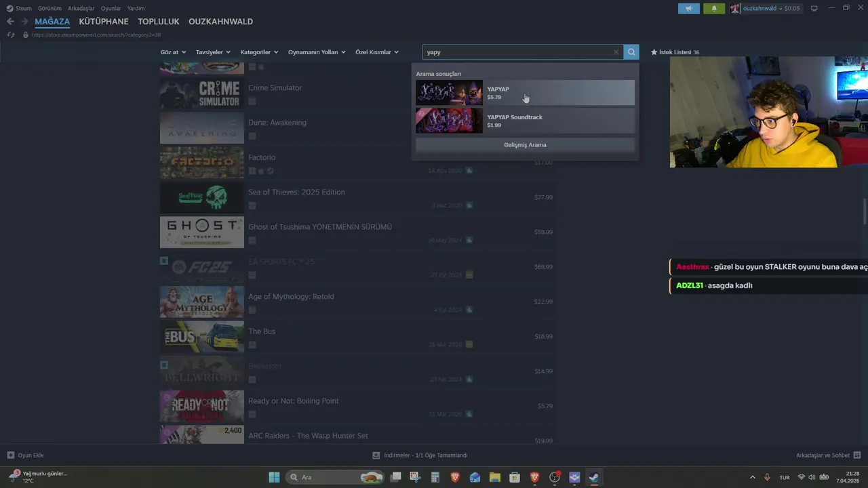The image size is (868, 488).
Task: Open Windows Start menu
Action: 275,477
